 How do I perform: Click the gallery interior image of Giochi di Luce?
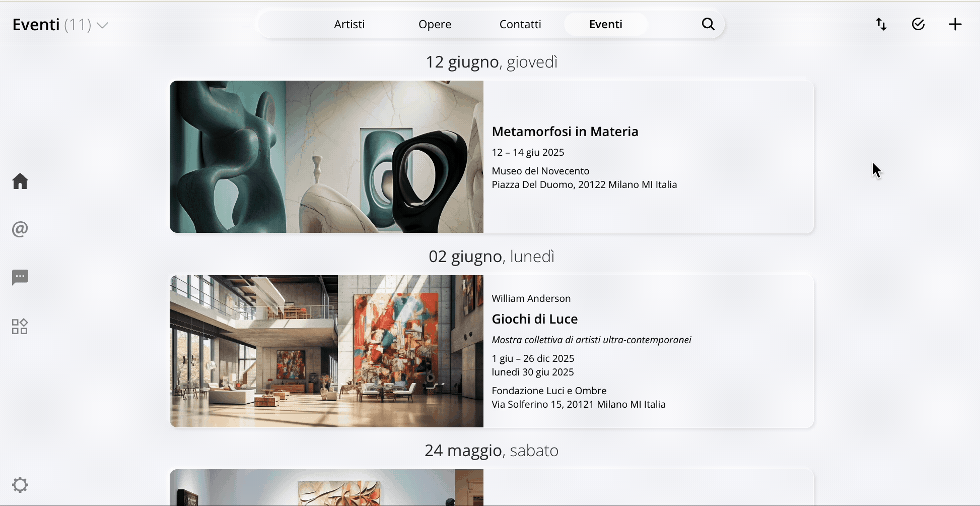point(326,351)
